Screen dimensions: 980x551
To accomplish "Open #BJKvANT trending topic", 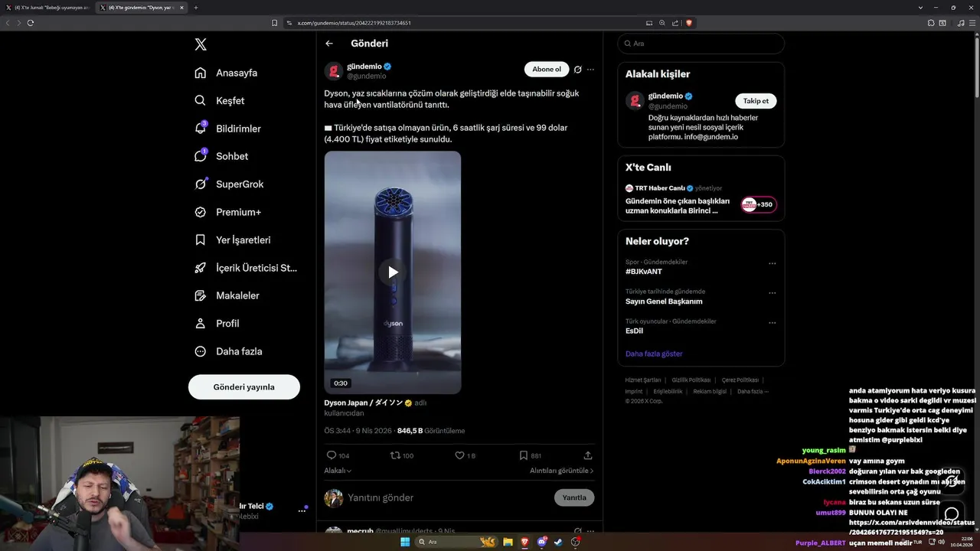I will pos(644,272).
